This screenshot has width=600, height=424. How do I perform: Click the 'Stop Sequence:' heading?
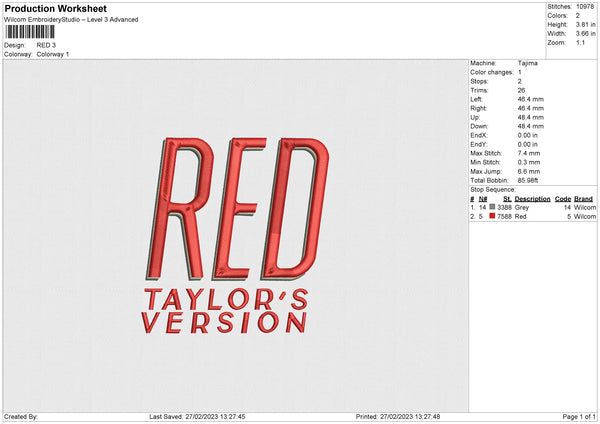tap(493, 189)
